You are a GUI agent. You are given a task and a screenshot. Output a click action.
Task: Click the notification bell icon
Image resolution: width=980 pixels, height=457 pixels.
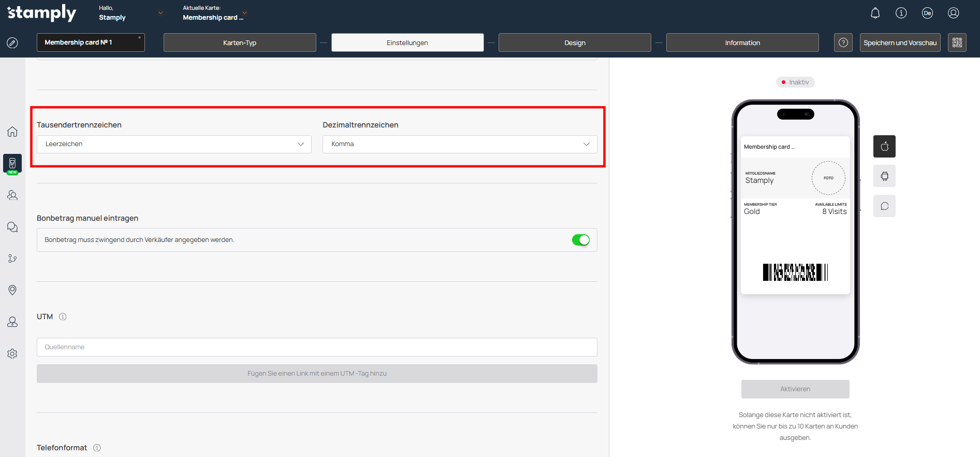[x=875, y=13]
